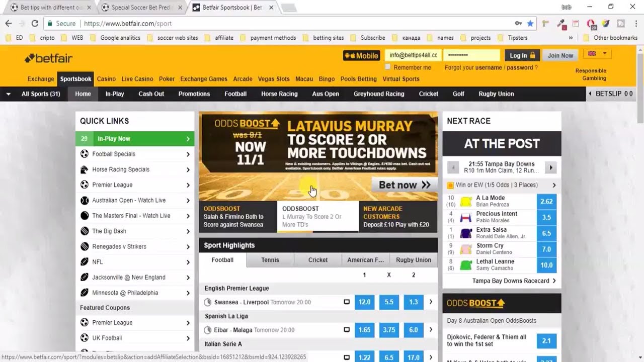The width and height of the screenshot is (644, 362).
Task: Bookmark page with the star icon
Action: tap(530, 23)
